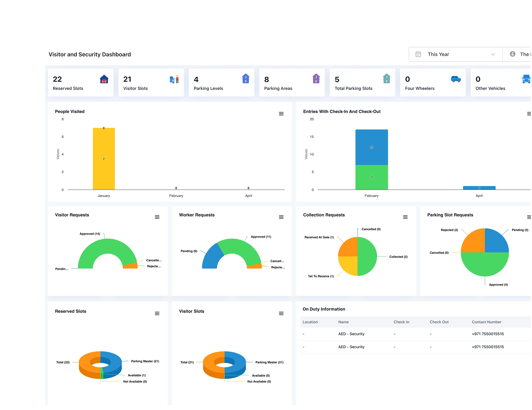Click the teal icon on Total Parking Slots card
The image size is (532, 410).
pyautogui.click(x=386, y=79)
